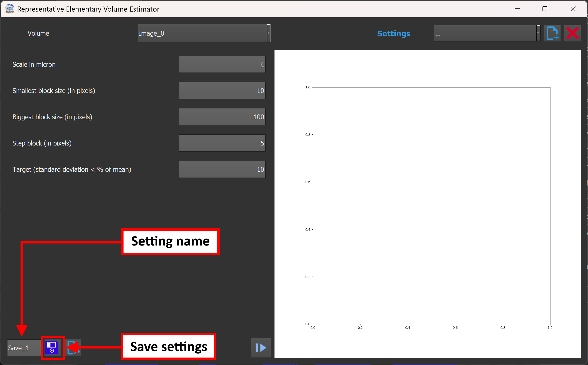
Task: Maximize the application window
Action: 545,9
